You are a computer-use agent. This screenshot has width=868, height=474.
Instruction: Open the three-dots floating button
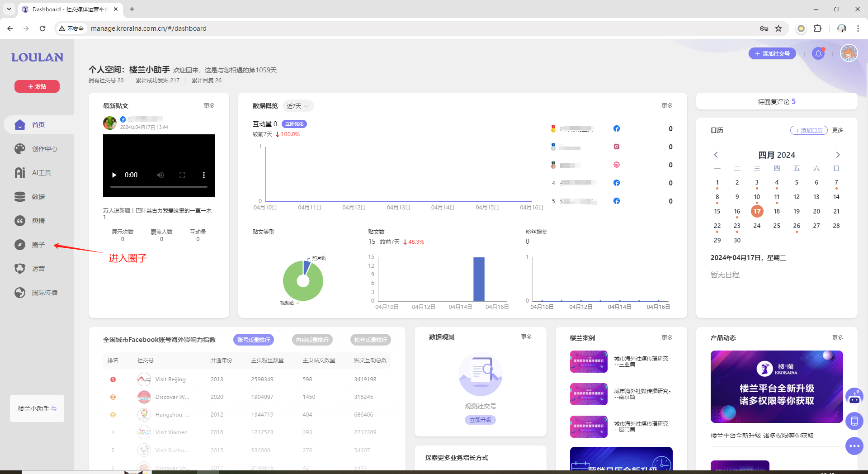pyautogui.click(x=854, y=446)
